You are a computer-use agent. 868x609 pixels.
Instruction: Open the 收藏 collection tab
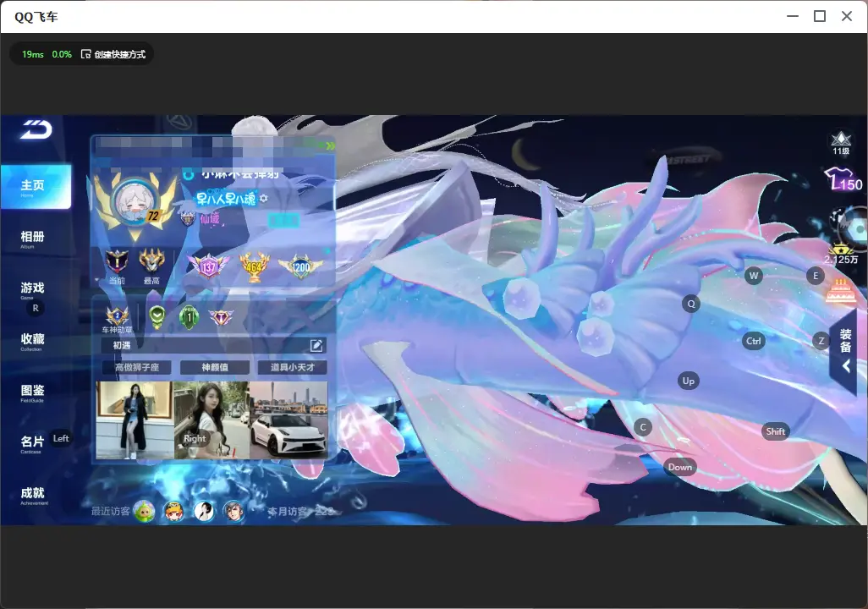[32, 341]
